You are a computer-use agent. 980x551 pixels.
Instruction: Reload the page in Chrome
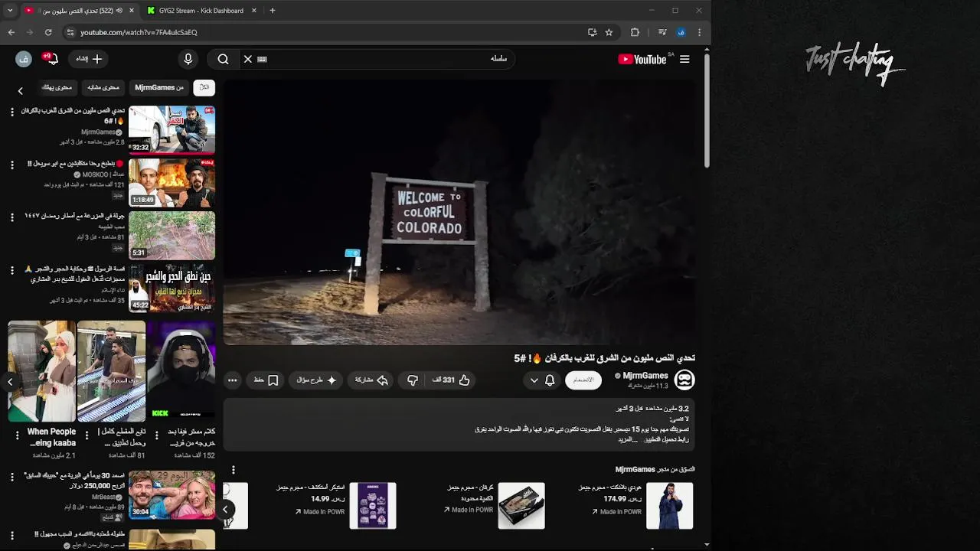(48, 32)
